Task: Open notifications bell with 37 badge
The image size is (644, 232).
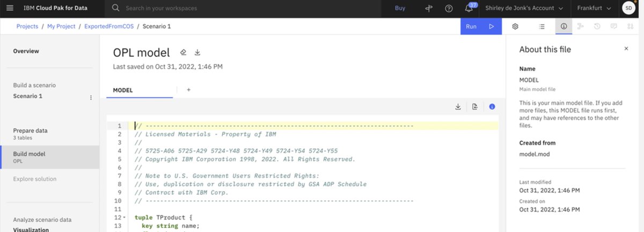Action: pyautogui.click(x=470, y=8)
